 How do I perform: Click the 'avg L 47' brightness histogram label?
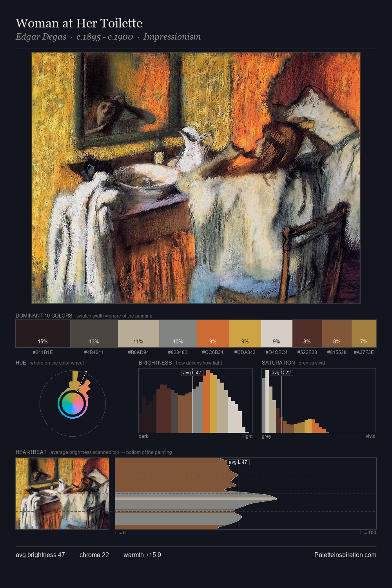pos(192,373)
